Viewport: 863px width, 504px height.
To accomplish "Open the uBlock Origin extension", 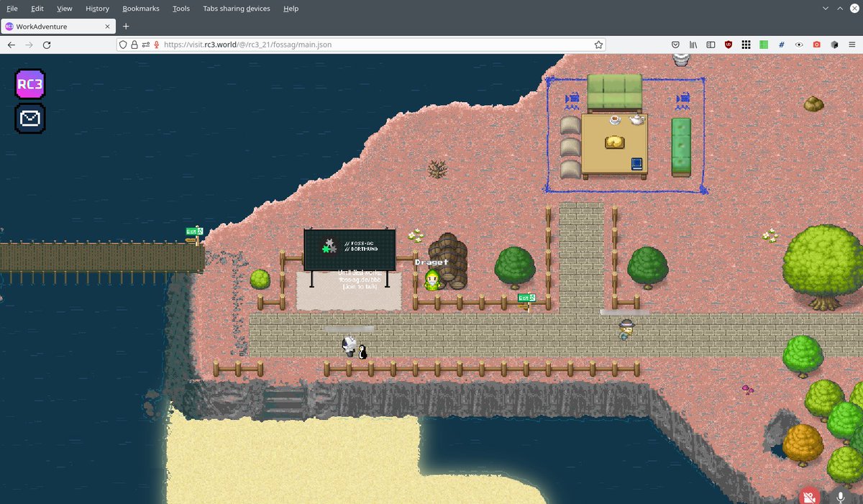I will click(x=729, y=45).
